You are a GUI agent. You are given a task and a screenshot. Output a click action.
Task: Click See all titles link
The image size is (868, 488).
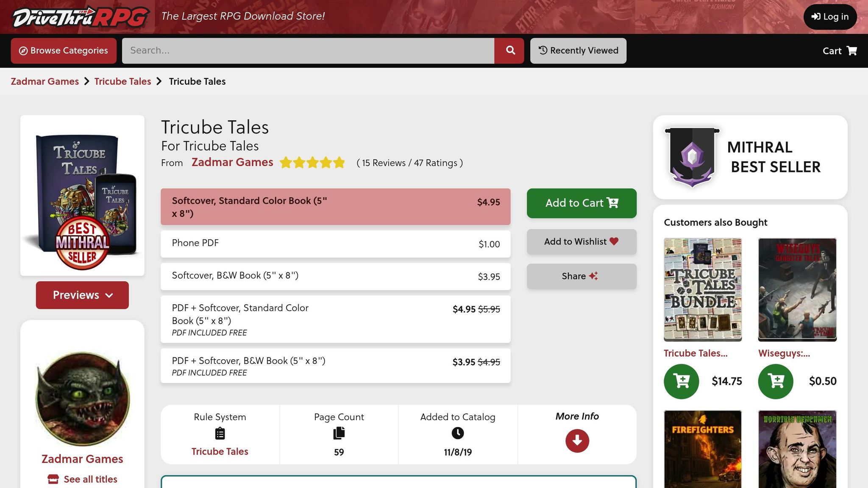tap(82, 479)
